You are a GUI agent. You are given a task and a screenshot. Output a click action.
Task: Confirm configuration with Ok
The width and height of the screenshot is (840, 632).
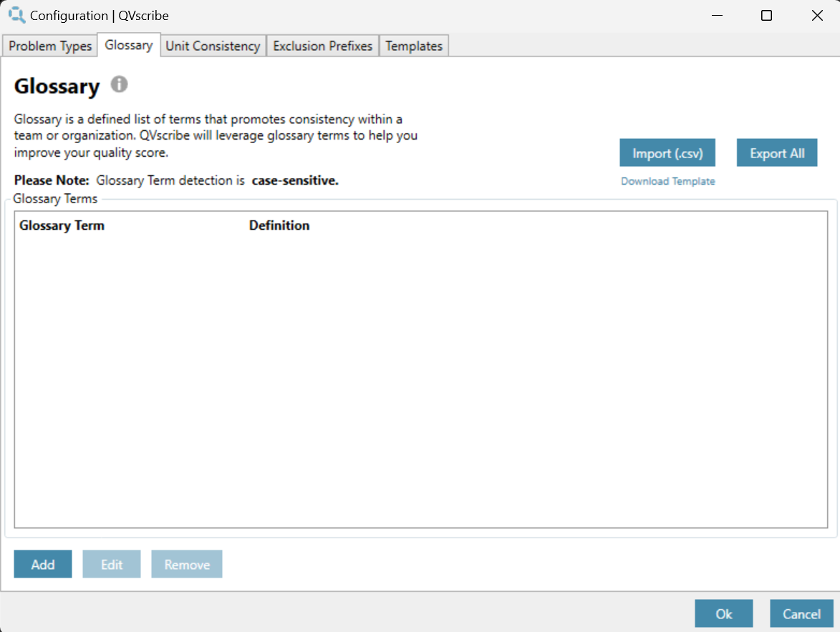(724, 614)
